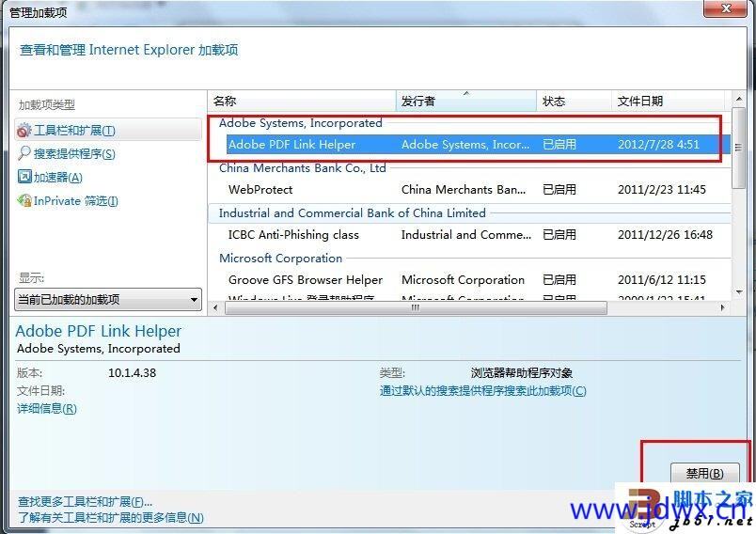
Task: Click the 禁用(B) disable button
Action: [x=704, y=473]
